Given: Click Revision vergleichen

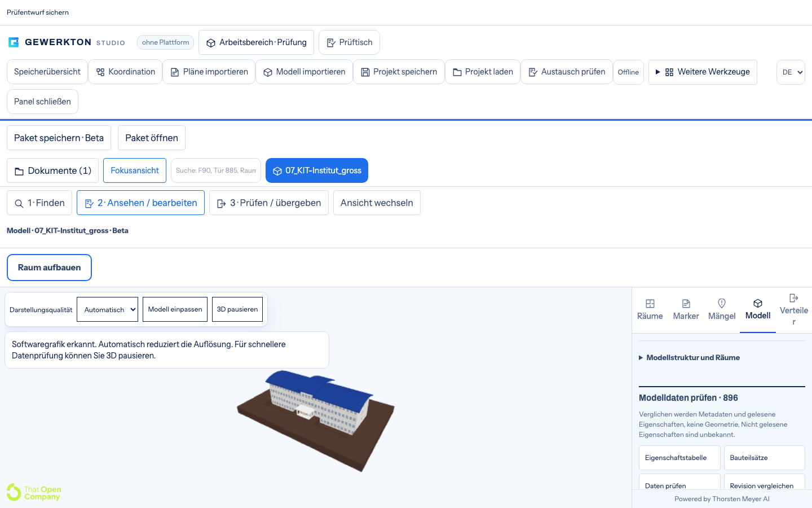Looking at the screenshot, I should point(765,483).
